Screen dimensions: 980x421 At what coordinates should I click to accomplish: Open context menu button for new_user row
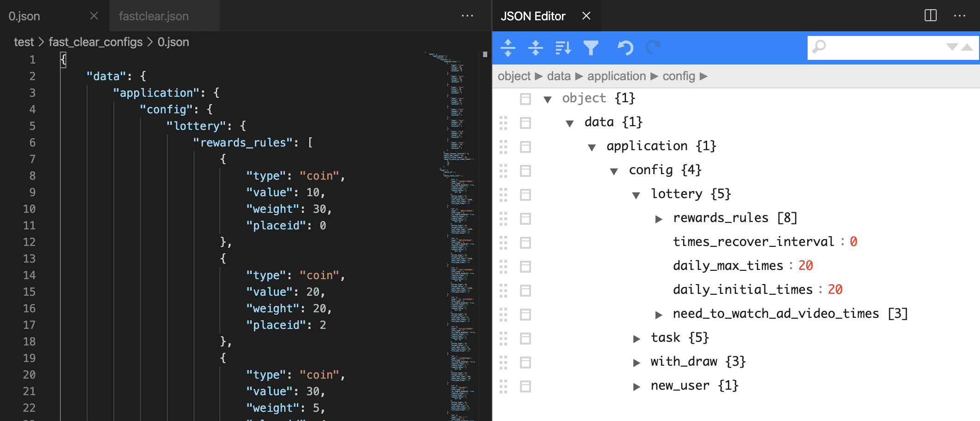pyautogui.click(x=525, y=386)
